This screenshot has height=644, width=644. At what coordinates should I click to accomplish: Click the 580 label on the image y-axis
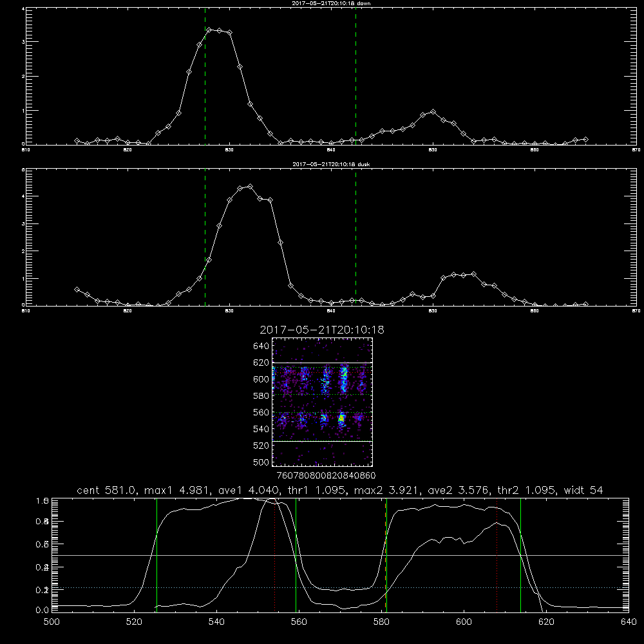261,396
